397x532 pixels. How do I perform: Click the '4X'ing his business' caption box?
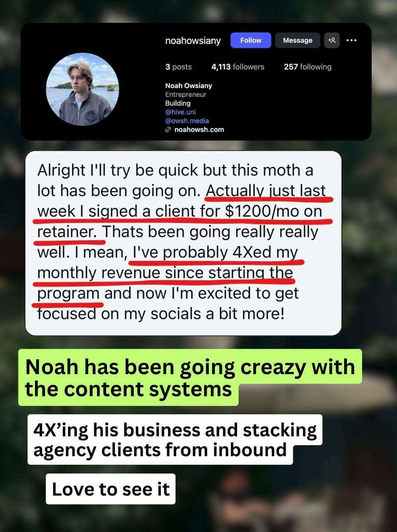(175, 439)
